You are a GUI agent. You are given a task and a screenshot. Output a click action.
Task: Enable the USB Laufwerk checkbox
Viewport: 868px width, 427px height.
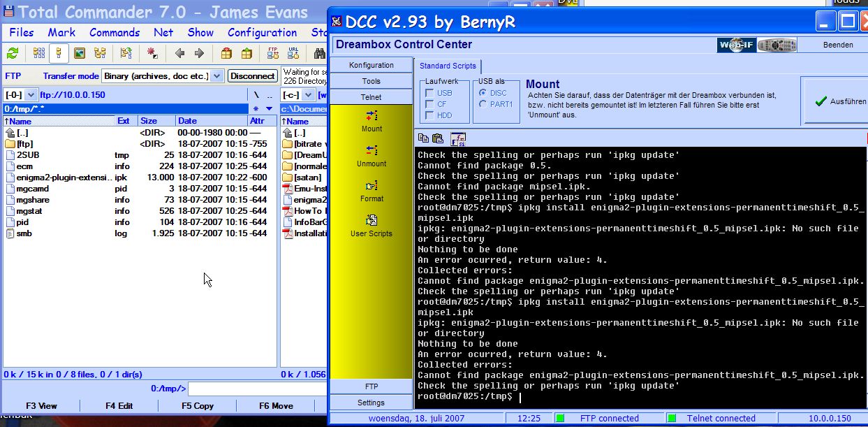click(430, 93)
